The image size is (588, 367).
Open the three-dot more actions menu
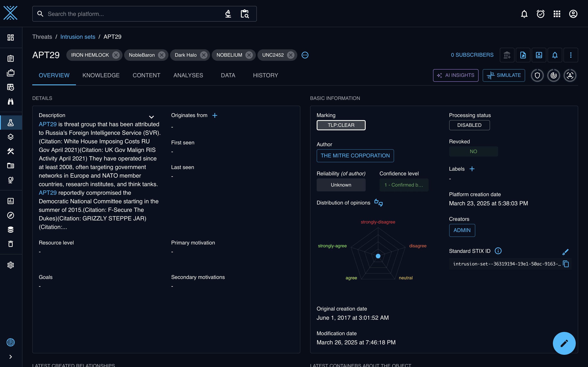click(571, 55)
